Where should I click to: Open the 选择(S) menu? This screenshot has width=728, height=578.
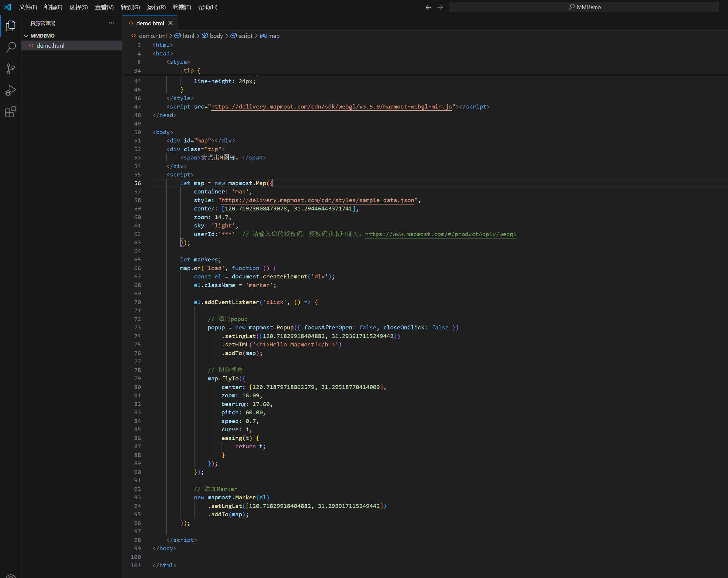(79, 7)
